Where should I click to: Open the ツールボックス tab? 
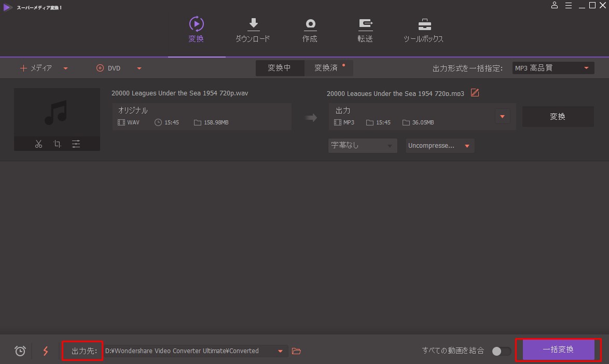click(423, 31)
